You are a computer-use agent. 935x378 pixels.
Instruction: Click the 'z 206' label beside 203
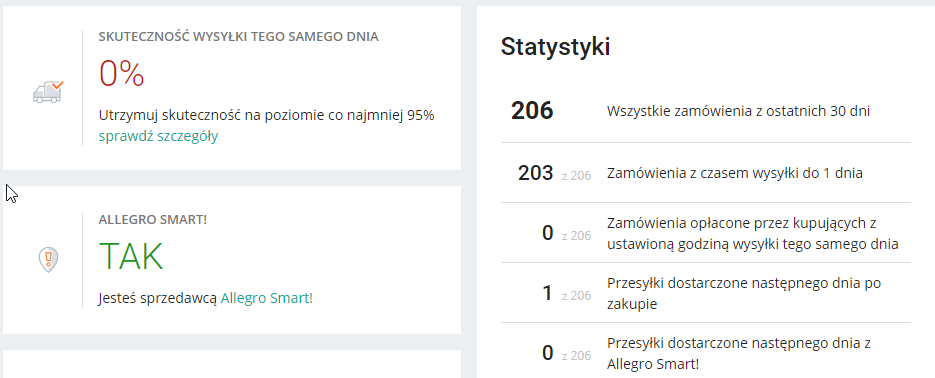click(x=576, y=176)
